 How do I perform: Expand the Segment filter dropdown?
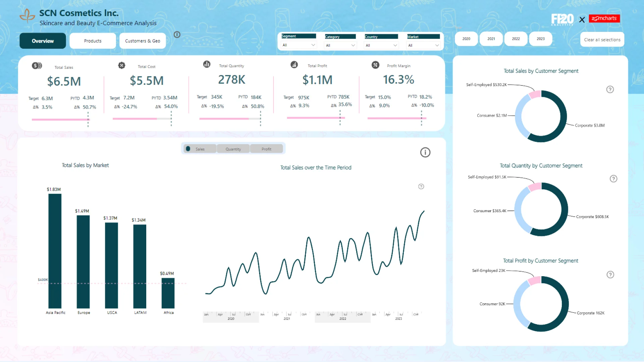click(299, 45)
